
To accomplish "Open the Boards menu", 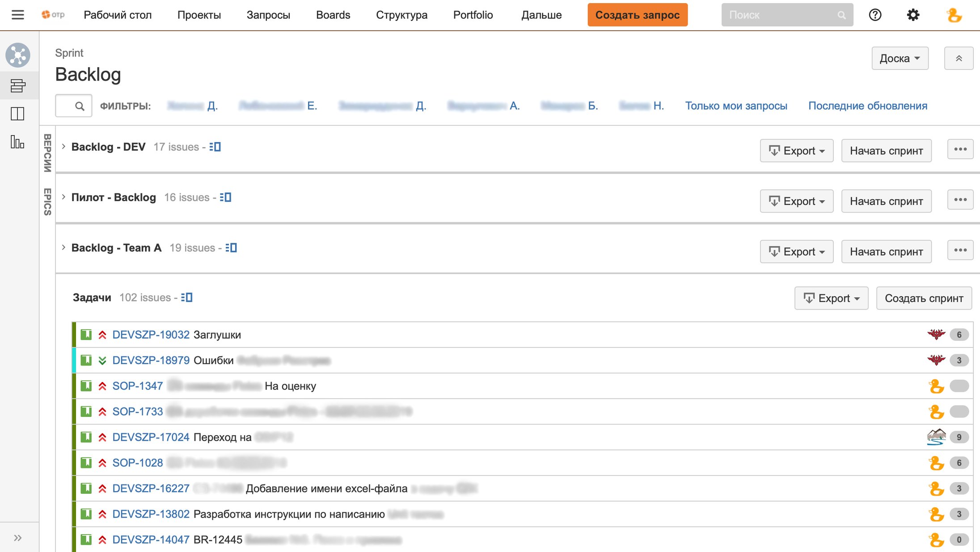I will click(x=333, y=15).
